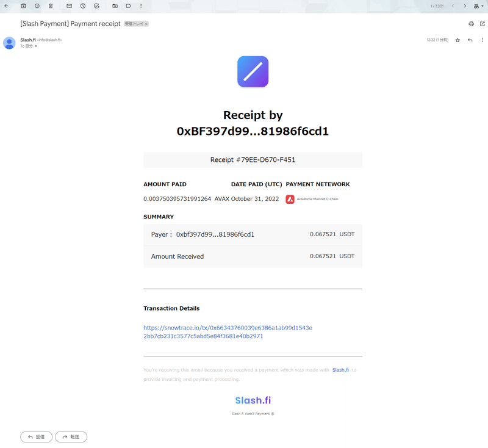Screen dimensions: 488x448
Task: Show the newer email arrow
Action: [453, 6]
